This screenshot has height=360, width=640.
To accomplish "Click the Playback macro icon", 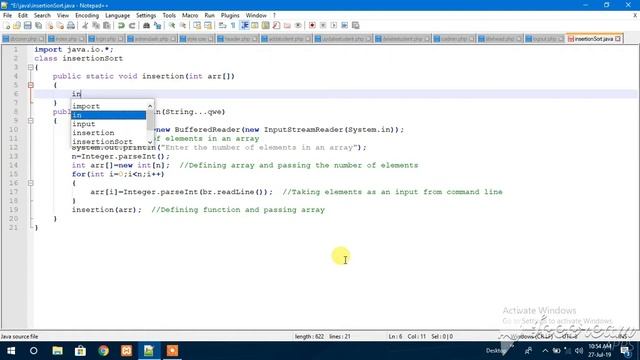I will click(334, 25).
